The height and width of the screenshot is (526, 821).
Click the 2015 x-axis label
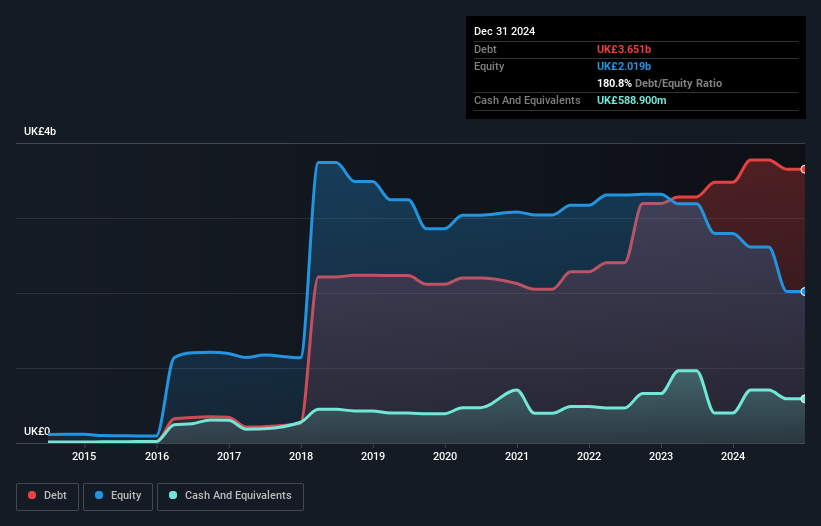84,456
